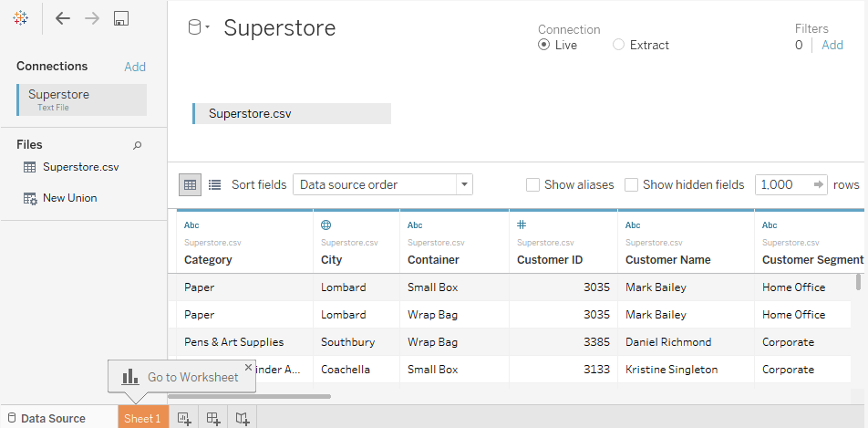The image size is (868, 428).
Task: Switch to preview grid view icon
Action: click(x=190, y=184)
